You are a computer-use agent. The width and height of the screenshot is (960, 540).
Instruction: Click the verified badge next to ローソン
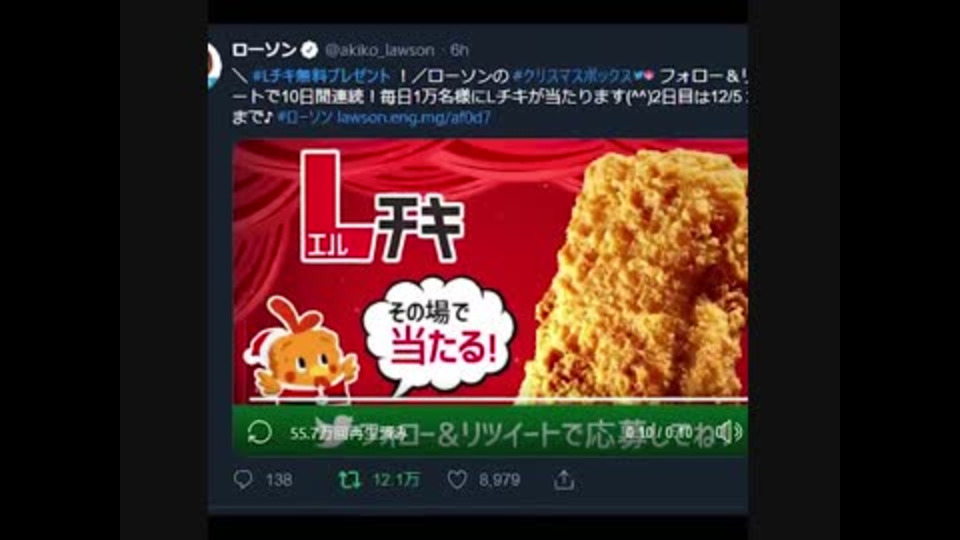pyautogui.click(x=310, y=50)
